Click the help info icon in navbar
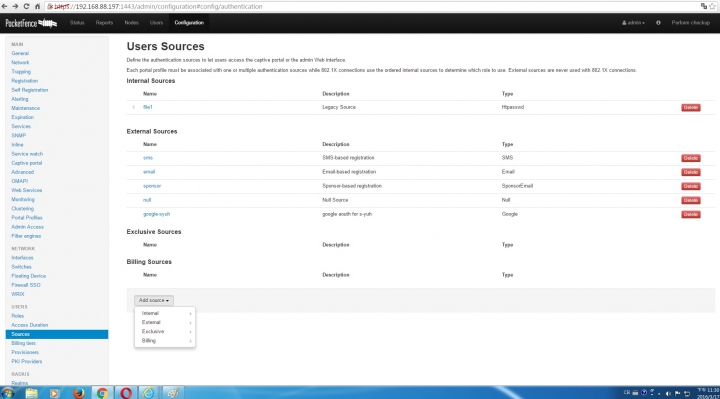720x399 pixels. (658, 22)
